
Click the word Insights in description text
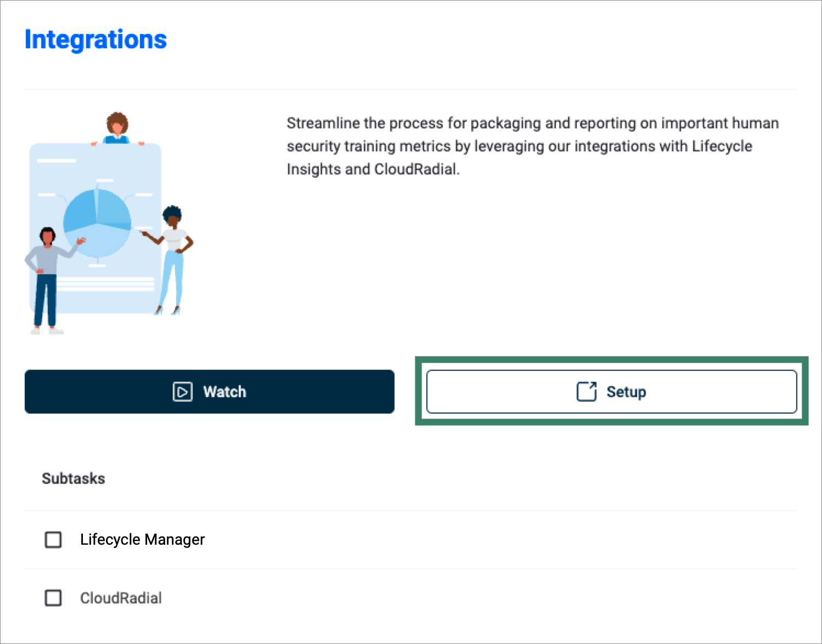[313, 169]
